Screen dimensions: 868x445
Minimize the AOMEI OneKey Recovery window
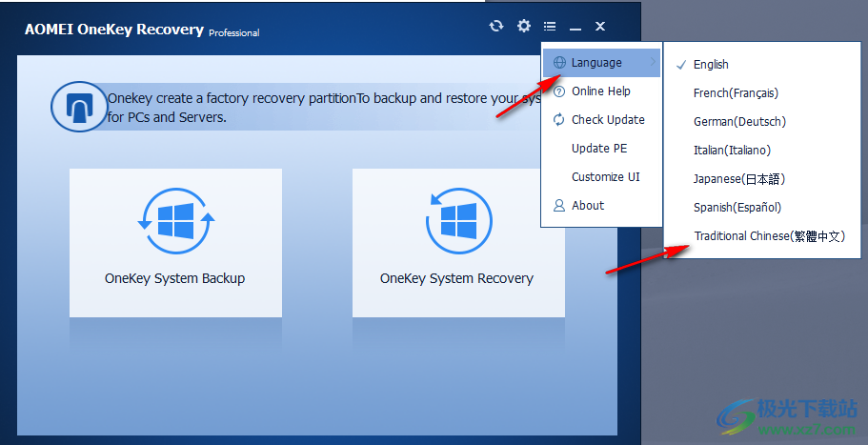point(575,28)
